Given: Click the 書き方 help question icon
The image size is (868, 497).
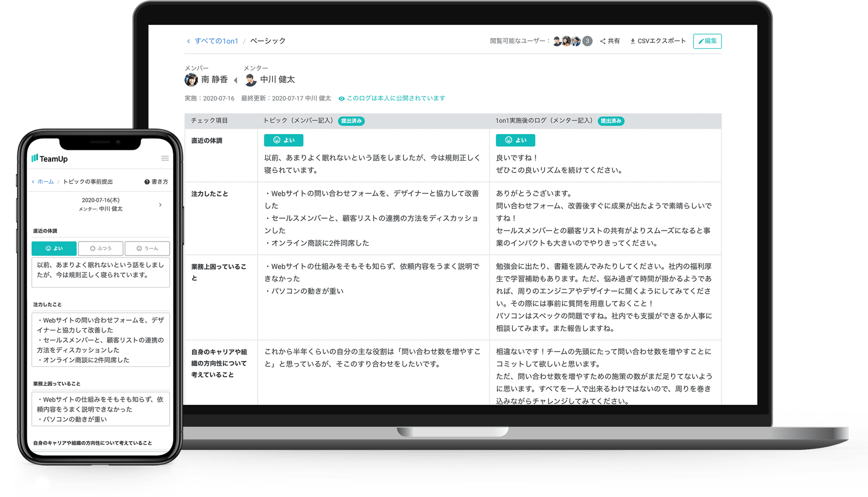Looking at the screenshot, I should click(147, 182).
